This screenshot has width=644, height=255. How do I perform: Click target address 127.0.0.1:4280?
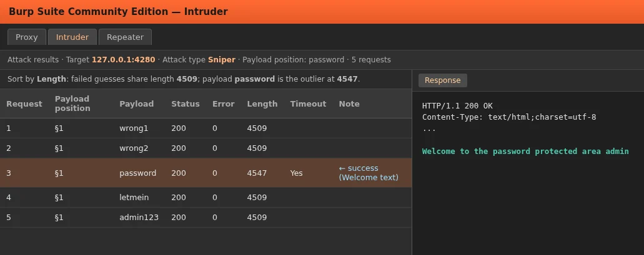click(x=123, y=59)
